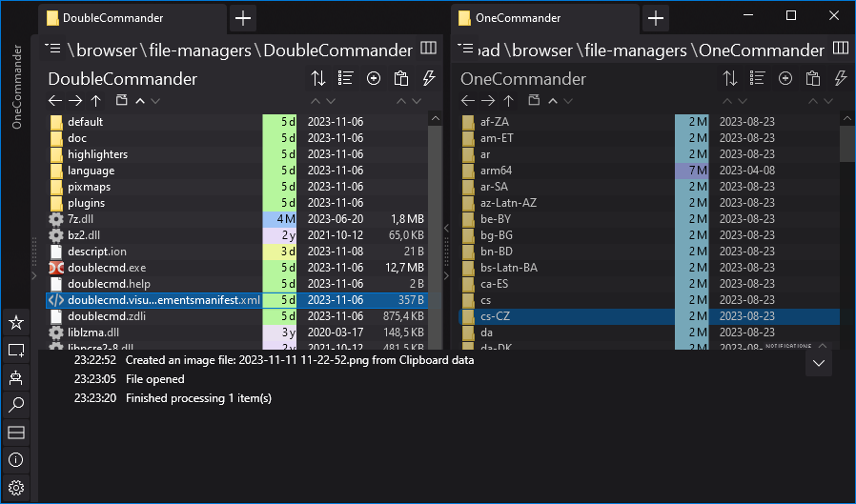Image resolution: width=856 pixels, height=504 pixels.
Task: Click lightning actions icon in DoubleCommander pane
Action: coord(428,79)
